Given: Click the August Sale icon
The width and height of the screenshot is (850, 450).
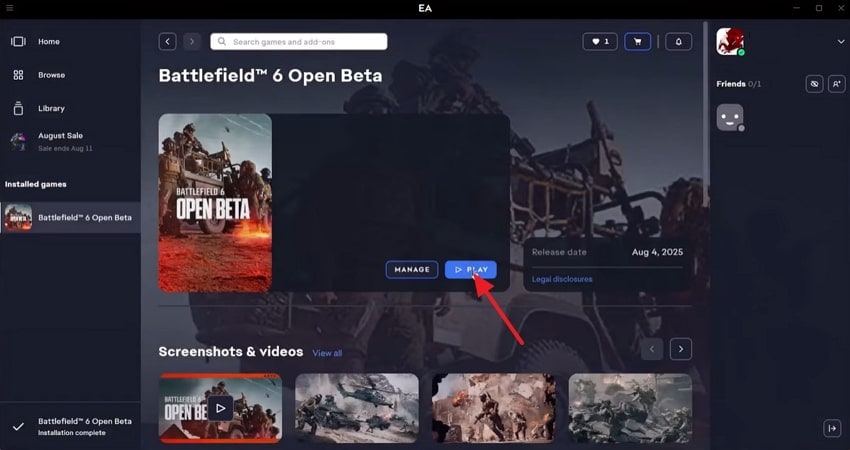Looking at the screenshot, I should pos(18,142).
